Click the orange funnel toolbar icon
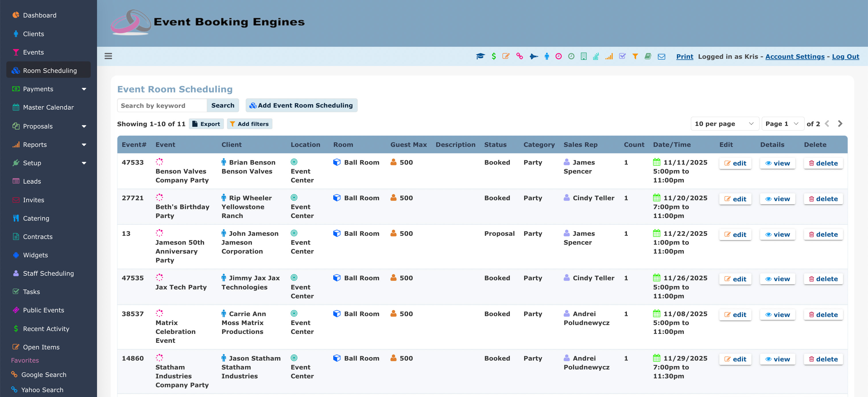This screenshot has width=868, height=397. point(635,56)
